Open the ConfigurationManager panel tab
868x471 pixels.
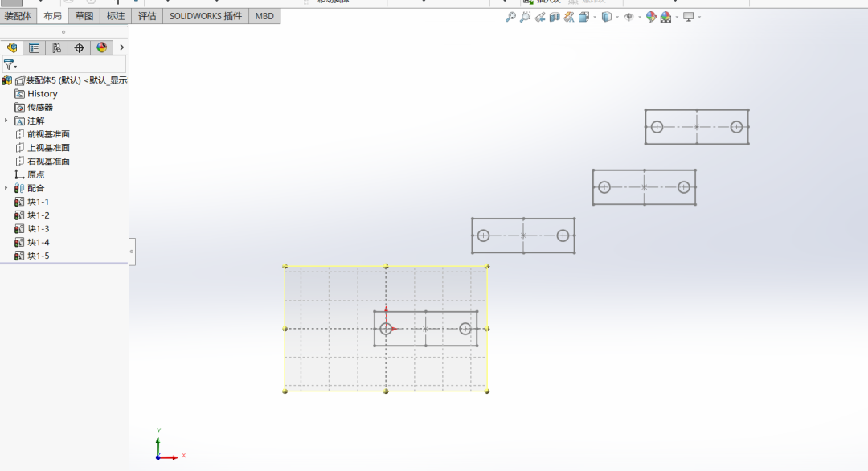[56, 48]
